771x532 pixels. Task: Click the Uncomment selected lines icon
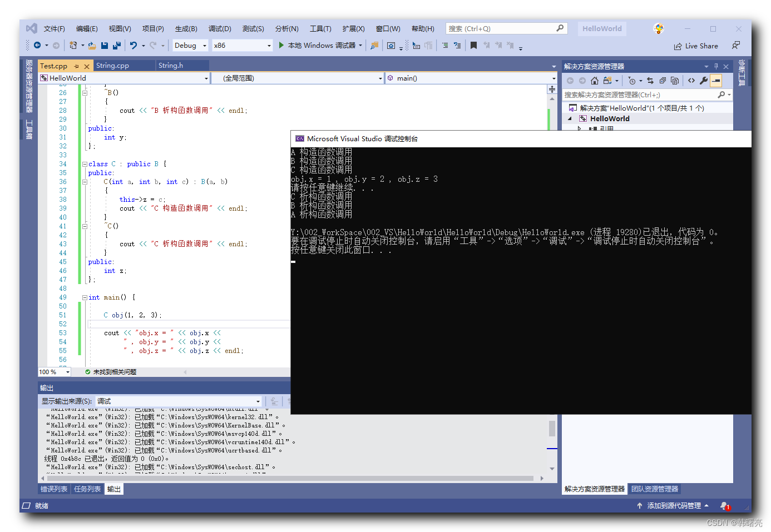coord(457,46)
